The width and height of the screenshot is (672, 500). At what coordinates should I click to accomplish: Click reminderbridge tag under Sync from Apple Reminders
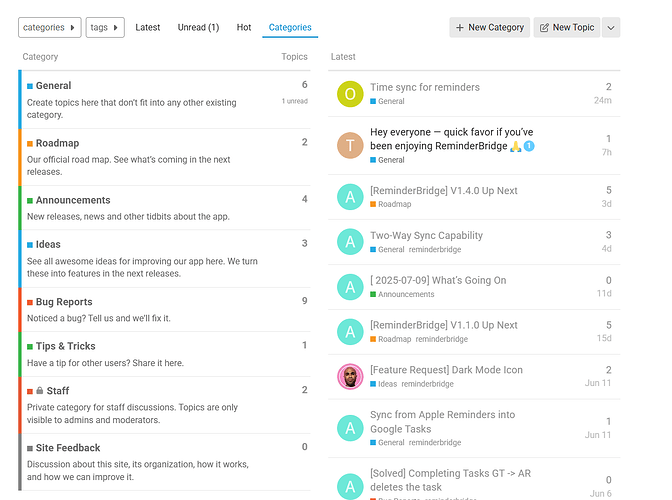435,442
